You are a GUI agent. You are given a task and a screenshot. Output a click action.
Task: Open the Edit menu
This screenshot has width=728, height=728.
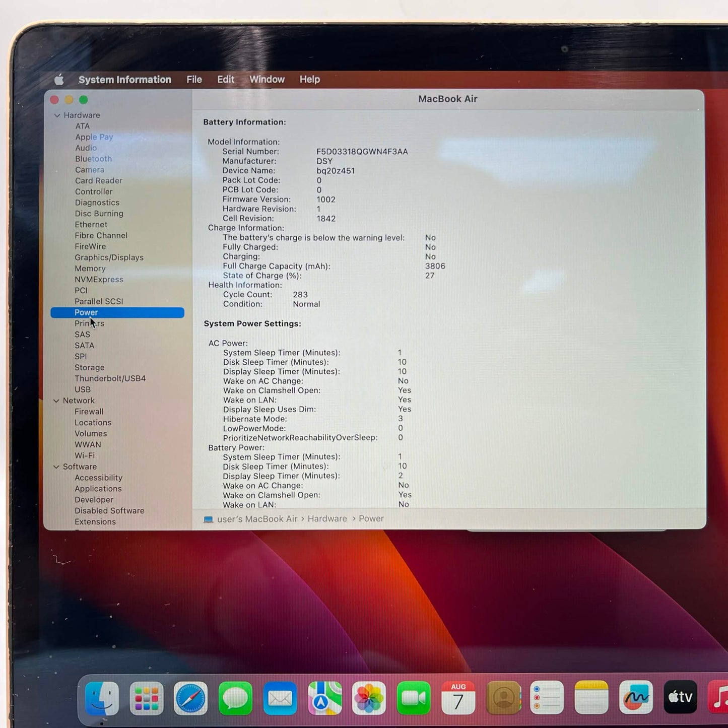226,80
